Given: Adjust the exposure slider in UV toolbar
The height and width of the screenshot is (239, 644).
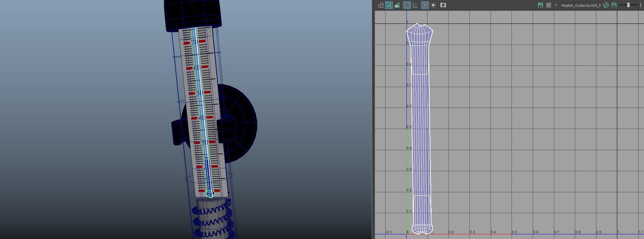Looking at the screenshot, I should [628, 5].
